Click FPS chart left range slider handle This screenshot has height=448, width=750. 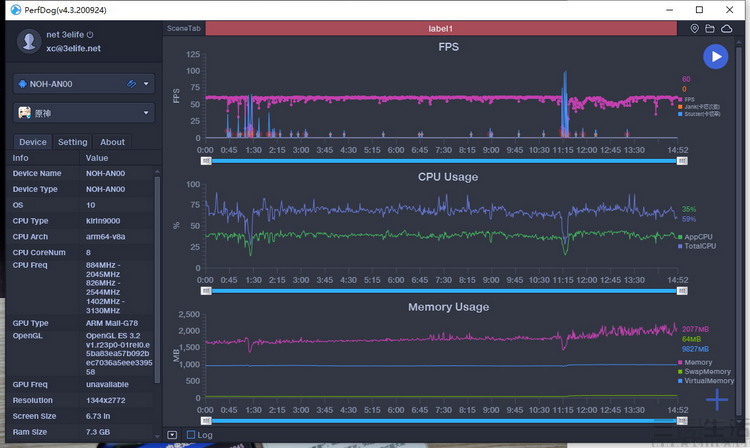click(206, 161)
